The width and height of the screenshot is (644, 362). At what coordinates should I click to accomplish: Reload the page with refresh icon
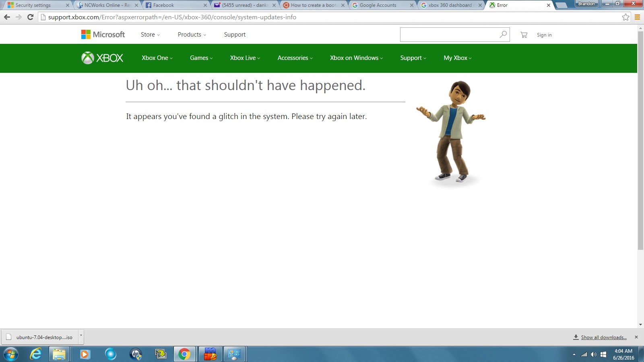coord(30,17)
